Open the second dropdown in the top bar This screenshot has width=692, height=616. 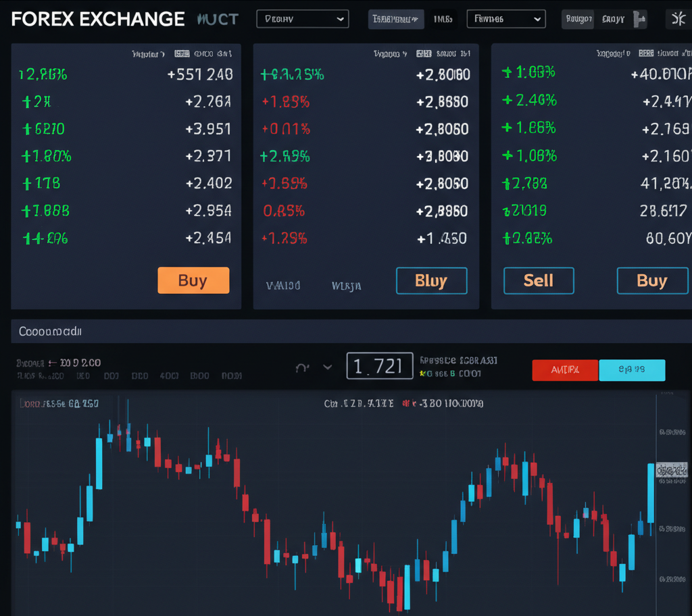point(505,19)
